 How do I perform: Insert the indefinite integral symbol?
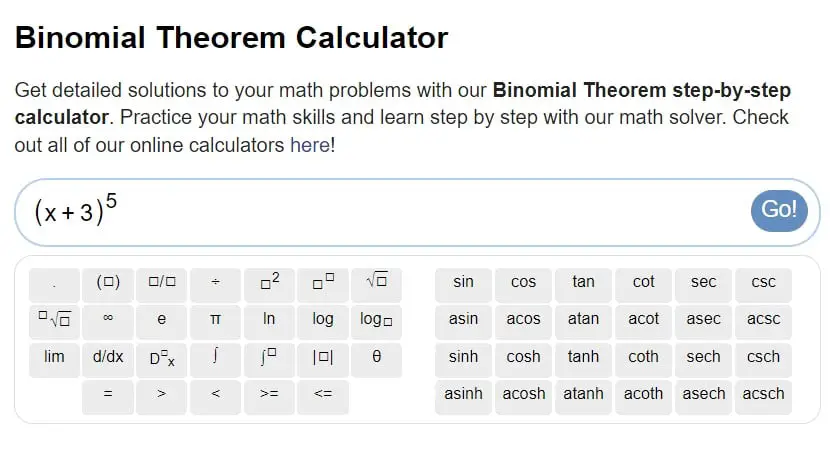(x=215, y=357)
